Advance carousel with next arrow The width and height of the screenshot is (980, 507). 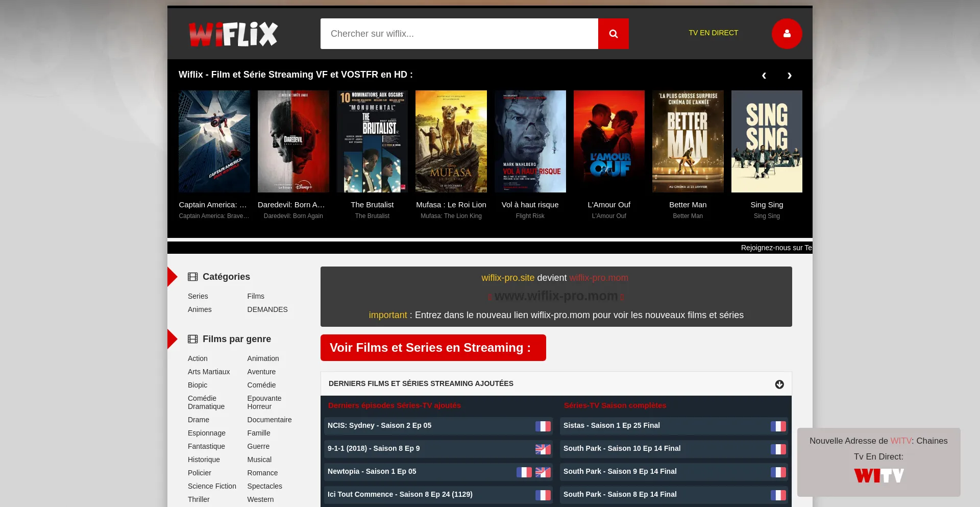789,76
